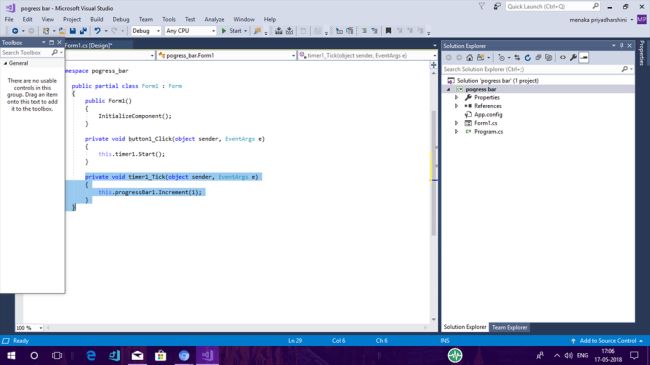Click the Undo arrow icon
Image resolution: width=650 pixels, height=365 pixels.
[x=97, y=31]
